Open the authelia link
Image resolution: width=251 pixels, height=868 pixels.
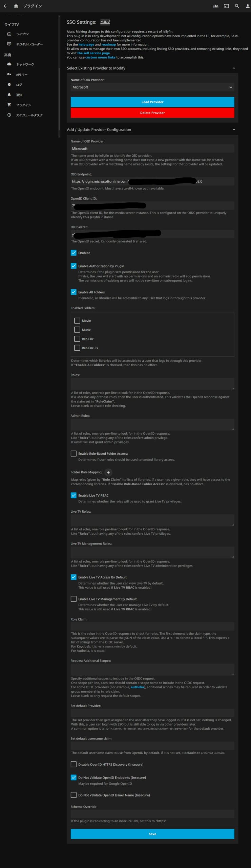point(138,687)
